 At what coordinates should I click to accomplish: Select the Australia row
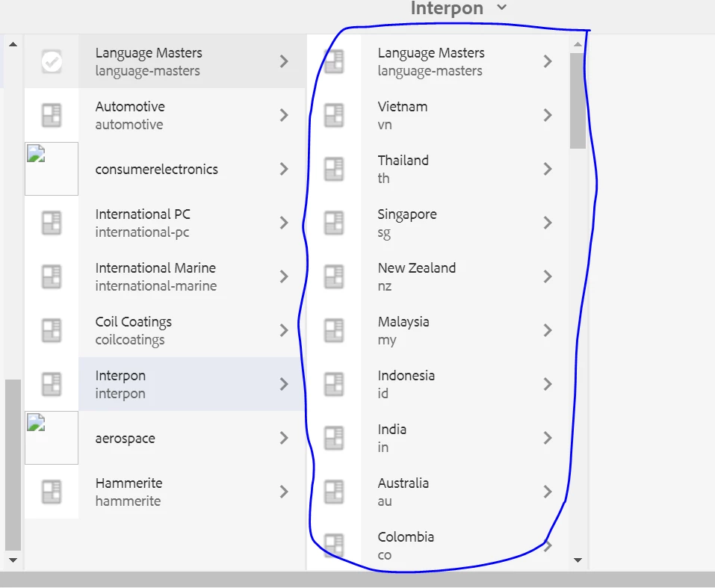click(438, 492)
